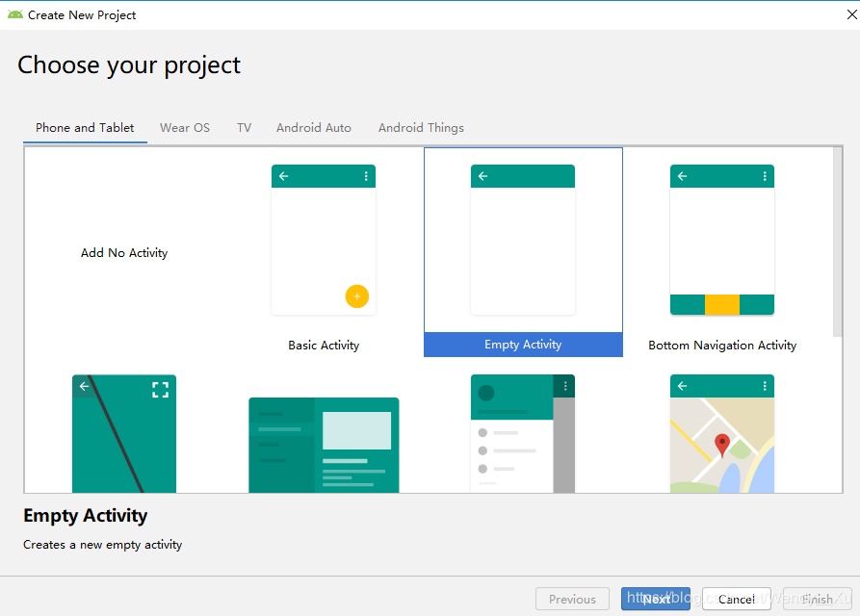The height and width of the screenshot is (616, 860).
Task: Switch to the Wear OS tab
Action: pos(185,127)
